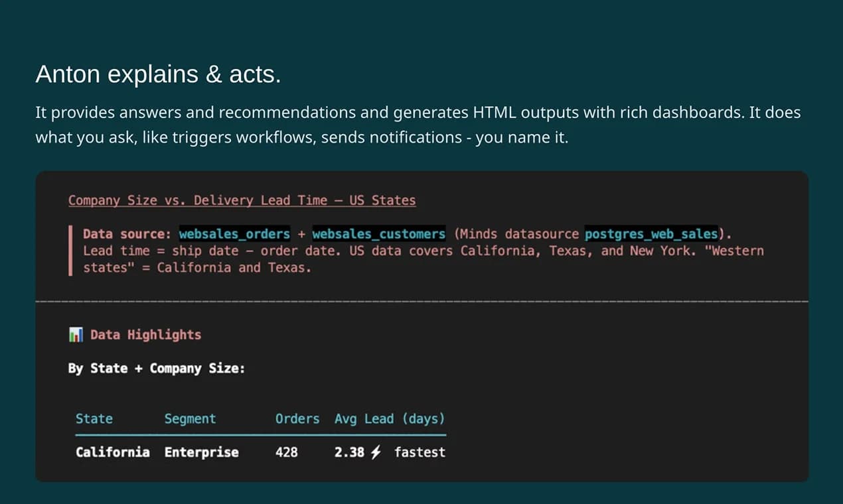Click the bar chart icon beside Data Highlights
This screenshot has width=843, height=504.
[75, 335]
